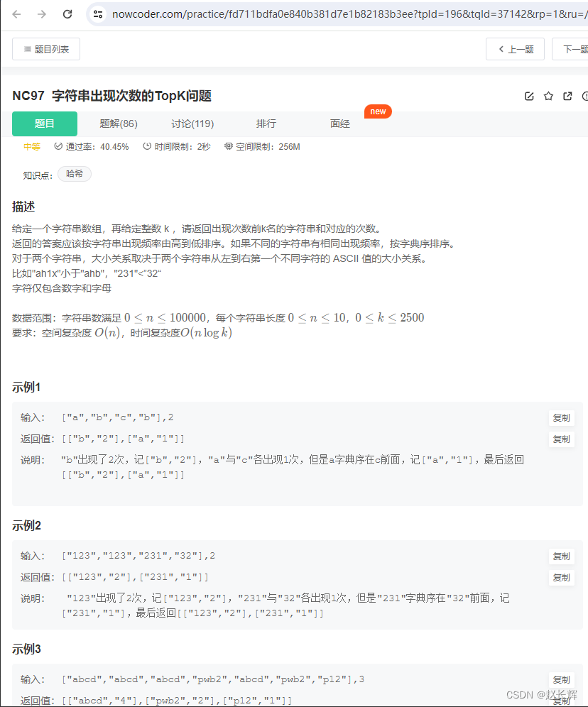The image size is (588, 707).
Task: Click the site permissions icon in address bar
Action: pos(97,13)
